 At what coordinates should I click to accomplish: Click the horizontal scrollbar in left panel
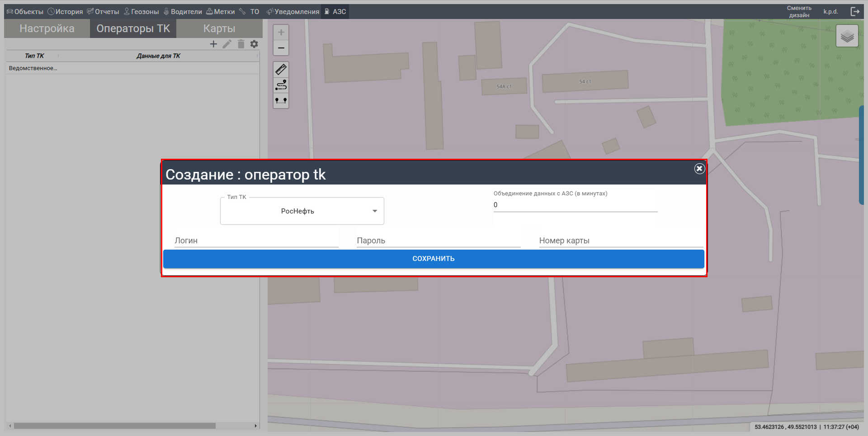[115, 426]
